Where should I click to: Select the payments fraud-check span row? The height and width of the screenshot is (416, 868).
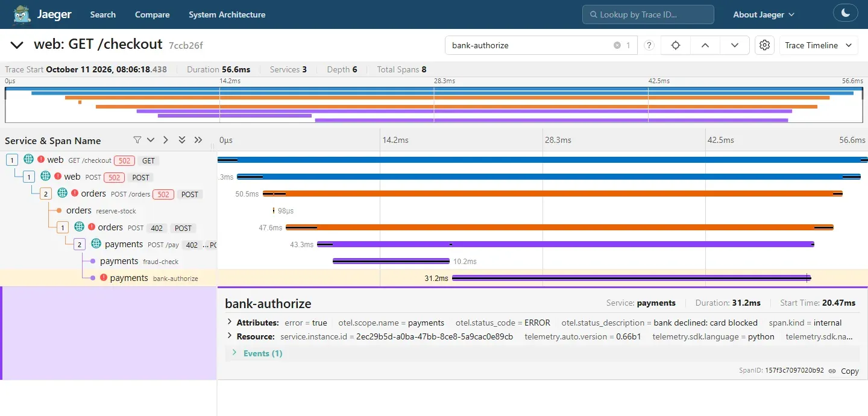pos(108,261)
